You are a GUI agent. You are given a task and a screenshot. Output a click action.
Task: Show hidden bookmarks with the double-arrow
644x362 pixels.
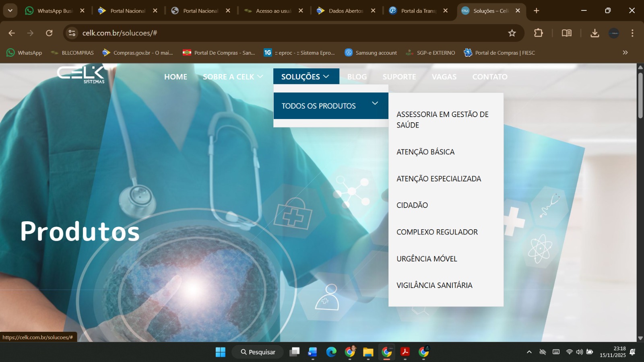pyautogui.click(x=625, y=53)
